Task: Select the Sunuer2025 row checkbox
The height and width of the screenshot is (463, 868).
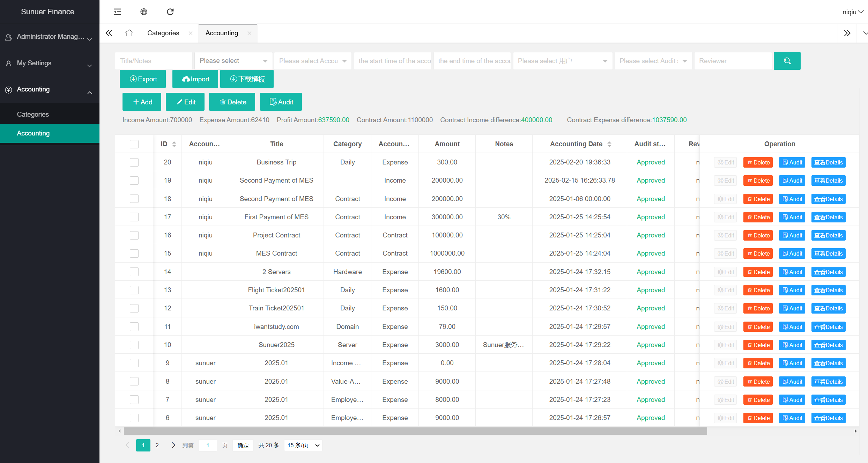Action: tap(134, 345)
